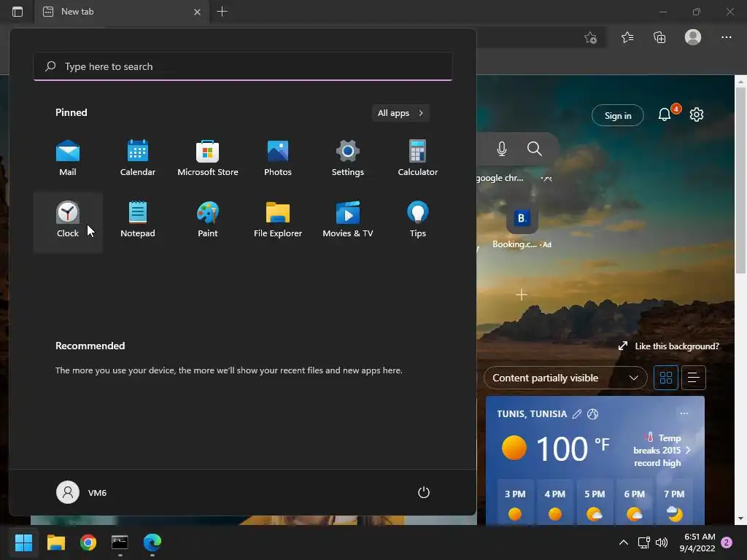The height and width of the screenshot is (560, 747).
Task: Launch Google Chrome from taskbar
Action: pos(88,542)
